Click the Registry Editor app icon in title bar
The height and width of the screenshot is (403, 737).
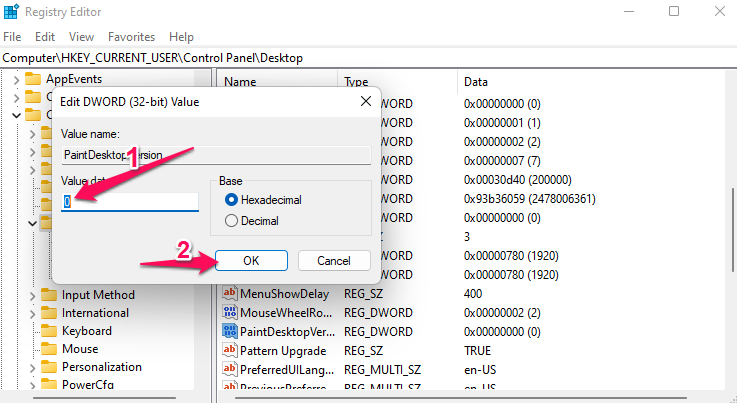click(11, 11)
